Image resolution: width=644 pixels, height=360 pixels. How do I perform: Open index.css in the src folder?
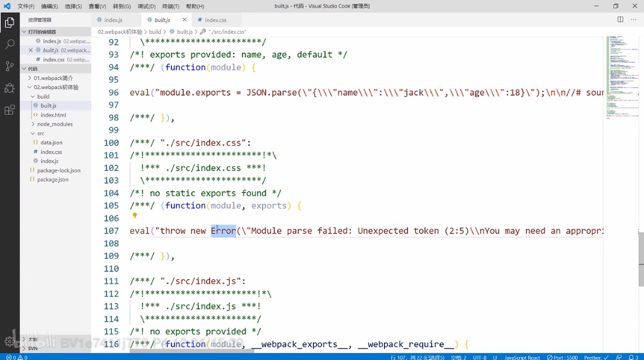click(55, 152)
